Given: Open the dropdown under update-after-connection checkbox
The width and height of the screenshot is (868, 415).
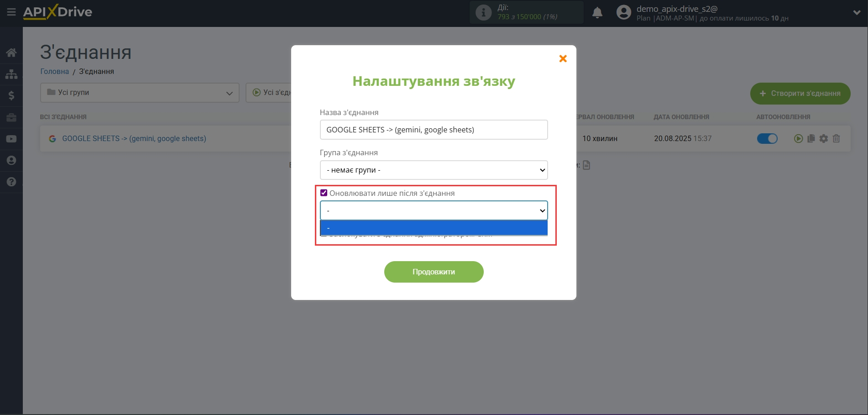Looking at the screenshot, I should (434, 210).
